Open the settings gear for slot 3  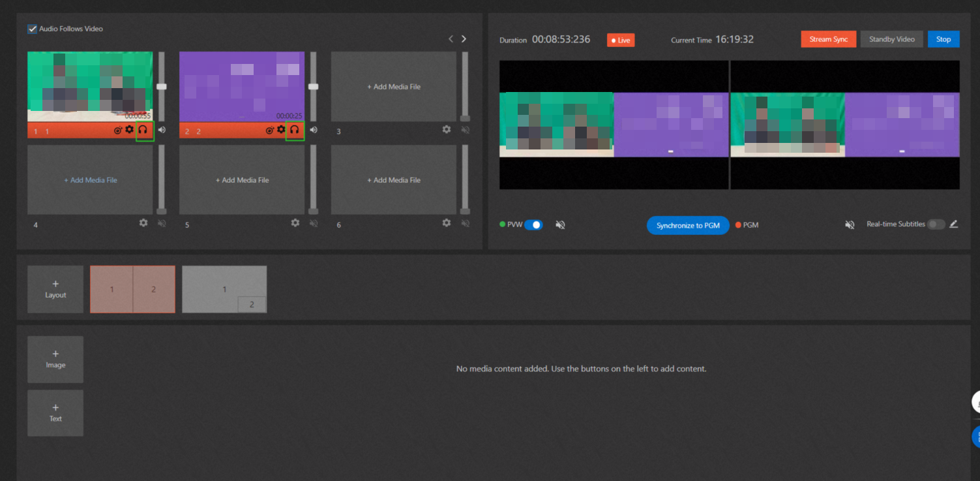coord(447,129)
